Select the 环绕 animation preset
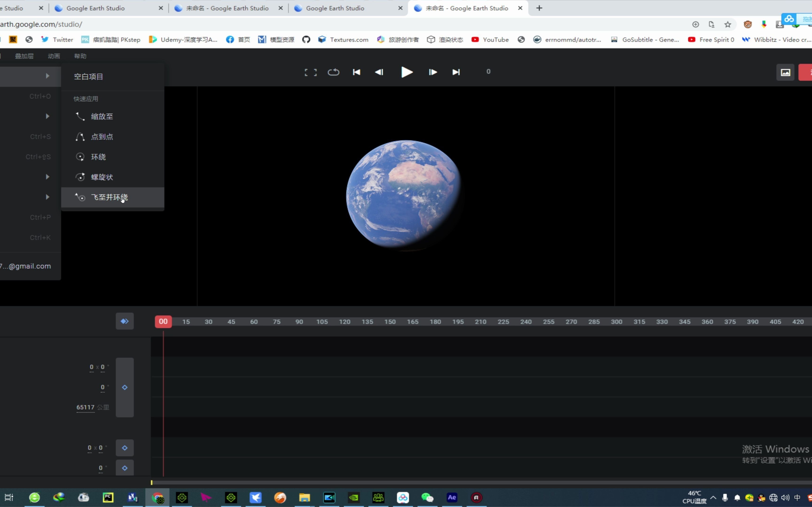Viewport: 812px width, 507px height. click(98, 157)
